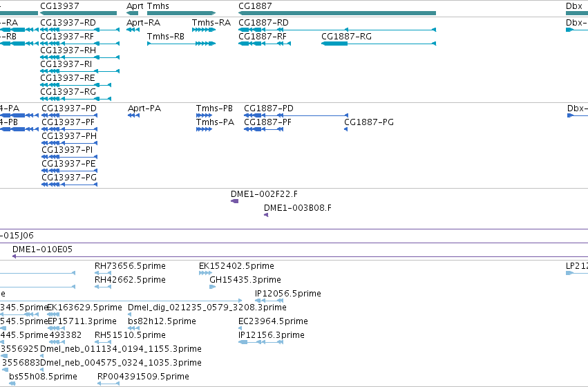Select protein CG13937-PE
The height and width of the screenshot is (387, 588).
[69, 171]
